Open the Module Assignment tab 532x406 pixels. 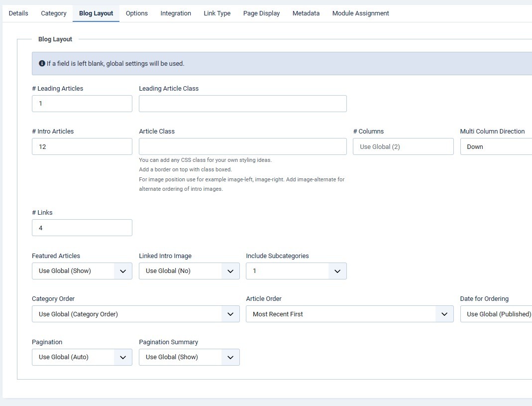point(360,13)
